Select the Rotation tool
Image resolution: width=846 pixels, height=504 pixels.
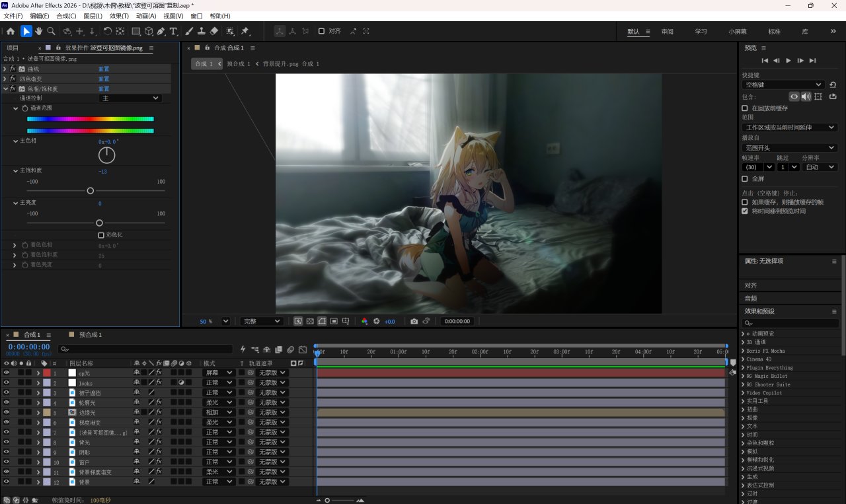coord(107,31)
